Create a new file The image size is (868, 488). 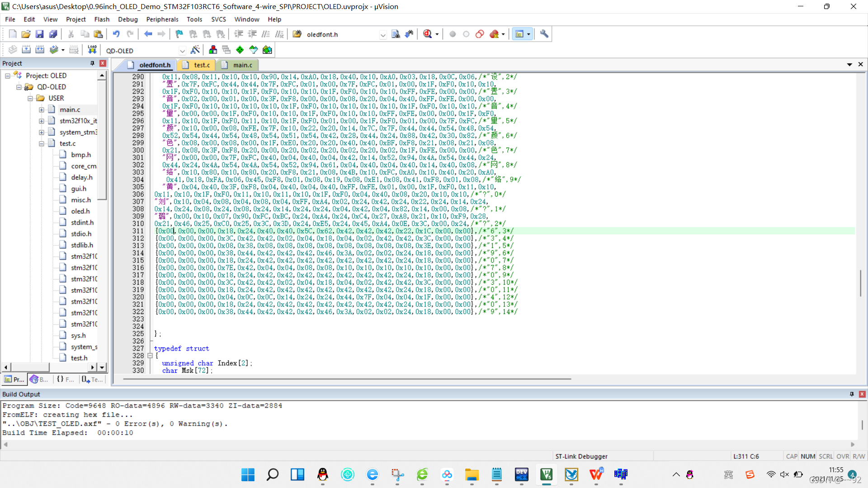(13, 34)
